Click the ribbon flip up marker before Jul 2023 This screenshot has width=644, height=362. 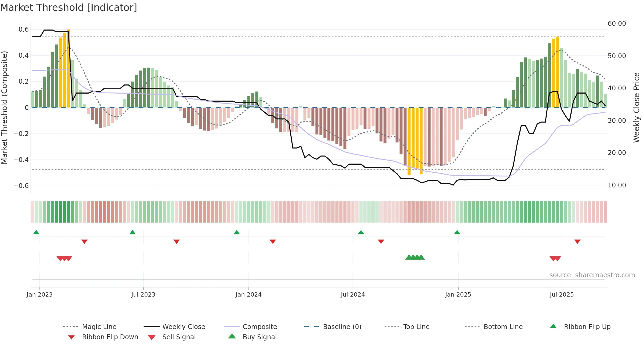pyautogui.click(x=133, y=232)
